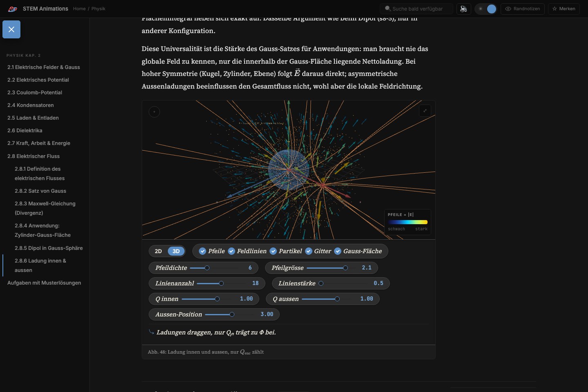
Task: Click the Linienanzahl slider handle
Action: 221,283
